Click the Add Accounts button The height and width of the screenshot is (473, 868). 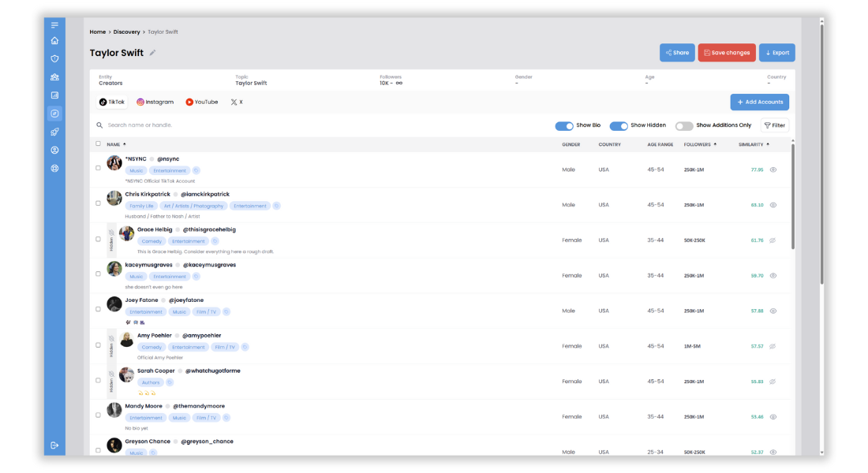(759, 102)
